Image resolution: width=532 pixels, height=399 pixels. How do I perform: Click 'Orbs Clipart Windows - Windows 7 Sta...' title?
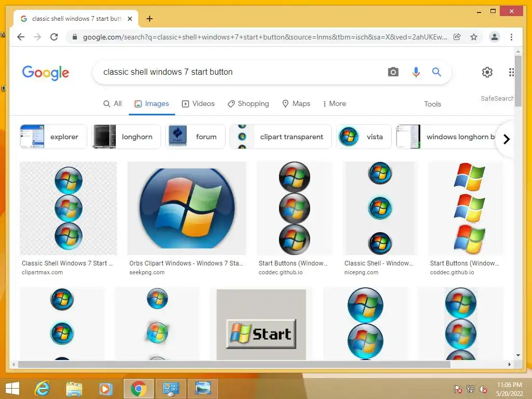[186, 263]
